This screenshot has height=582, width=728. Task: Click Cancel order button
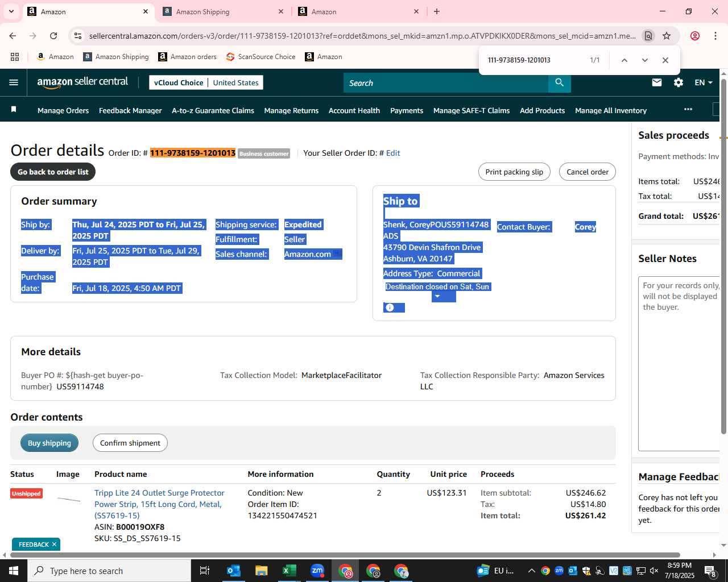588,172
